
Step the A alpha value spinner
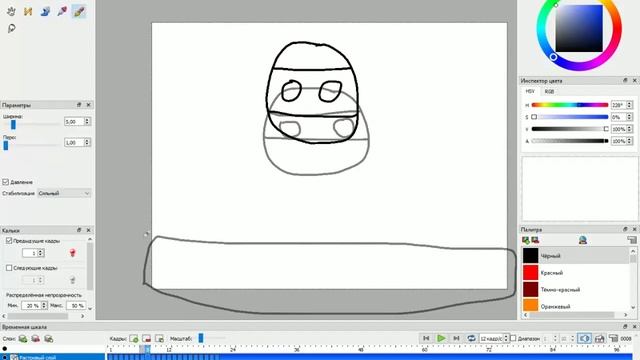tap(629, 141)
